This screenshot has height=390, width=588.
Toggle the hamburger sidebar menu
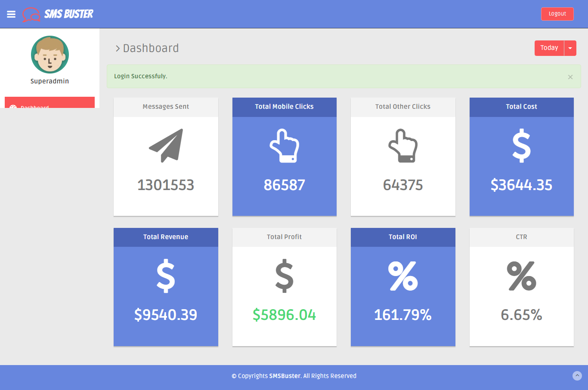(x=11, y=14)
